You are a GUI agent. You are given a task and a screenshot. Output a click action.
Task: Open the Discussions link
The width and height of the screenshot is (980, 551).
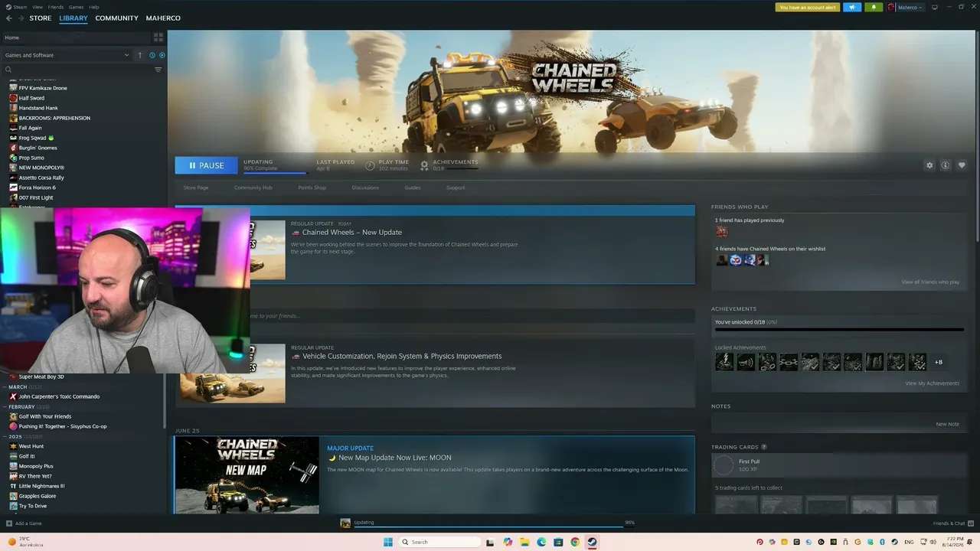365,187
